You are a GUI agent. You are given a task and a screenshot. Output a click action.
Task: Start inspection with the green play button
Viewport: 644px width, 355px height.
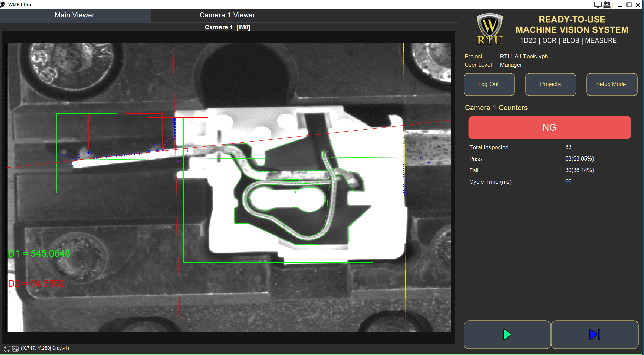pos(507,334)
